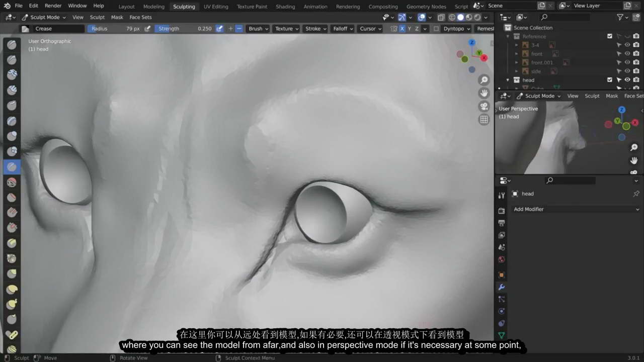
Task: Select solid viewport shading mode
Action: [x=460, y=17]
